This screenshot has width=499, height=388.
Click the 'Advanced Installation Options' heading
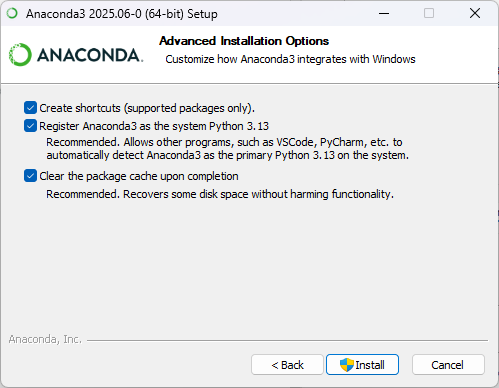244,41
